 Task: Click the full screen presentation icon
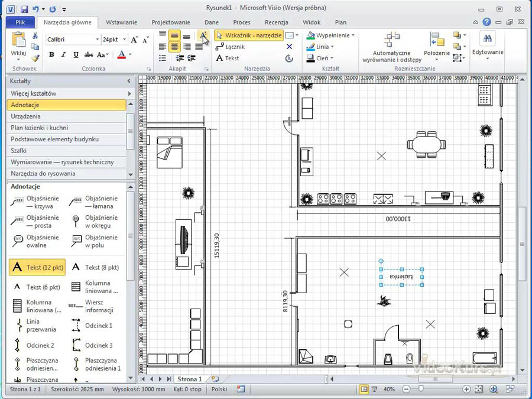pyautogui.click(x=374, y=389)
